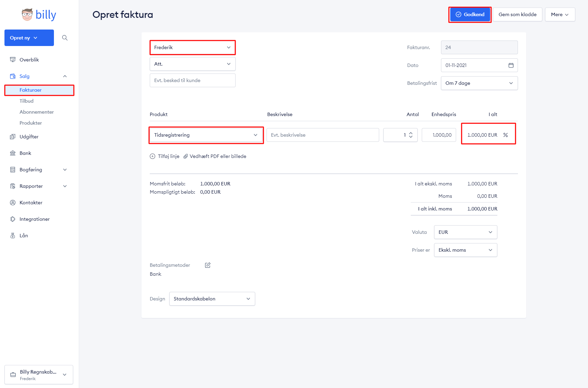The width and height of the screenshot is (588, 388).
Task: Go to Produkter in the sidebar
Action: pyautogui.click(x=31, y=123)
